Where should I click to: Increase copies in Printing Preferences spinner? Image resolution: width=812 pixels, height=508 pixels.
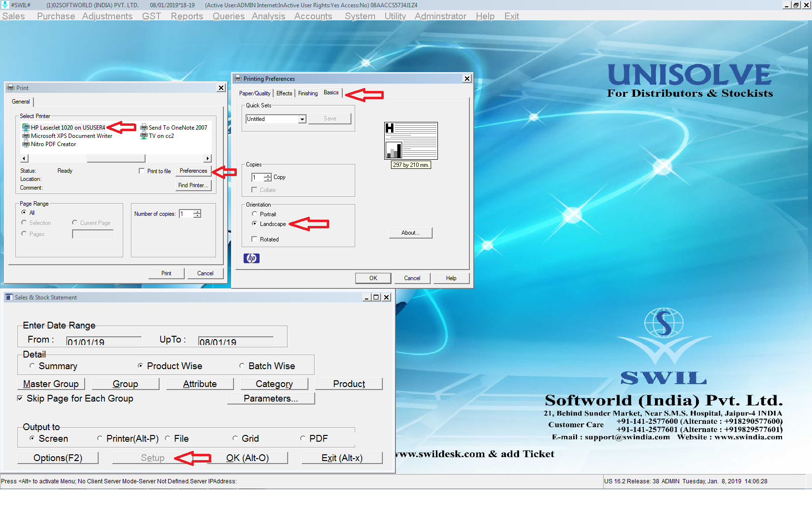click(x=267, y=175)
